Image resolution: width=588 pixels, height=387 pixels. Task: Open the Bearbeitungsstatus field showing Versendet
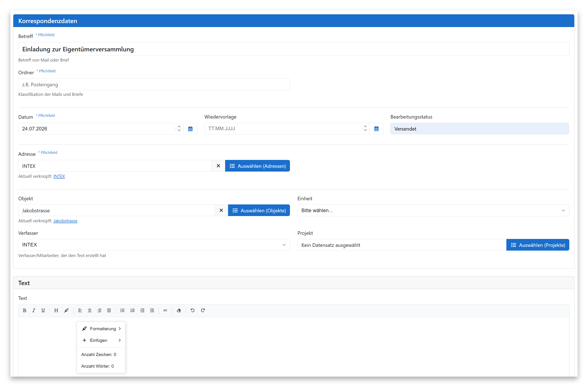tap(480, 129)
